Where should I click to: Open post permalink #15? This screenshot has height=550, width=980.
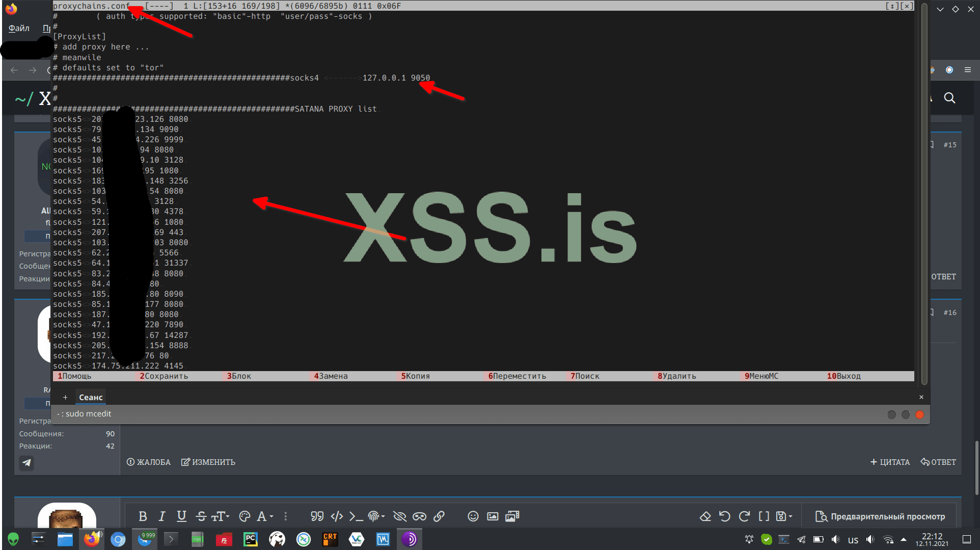point(950,145)
